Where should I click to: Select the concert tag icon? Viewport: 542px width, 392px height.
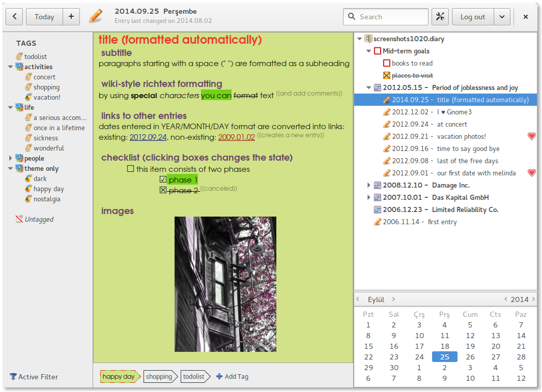pos(28,77)
